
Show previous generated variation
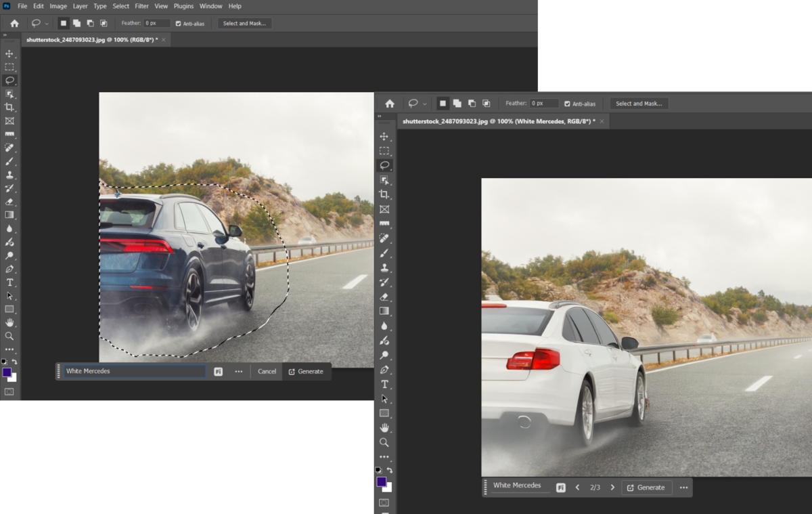pyautogui.click(x=577, y=488)
